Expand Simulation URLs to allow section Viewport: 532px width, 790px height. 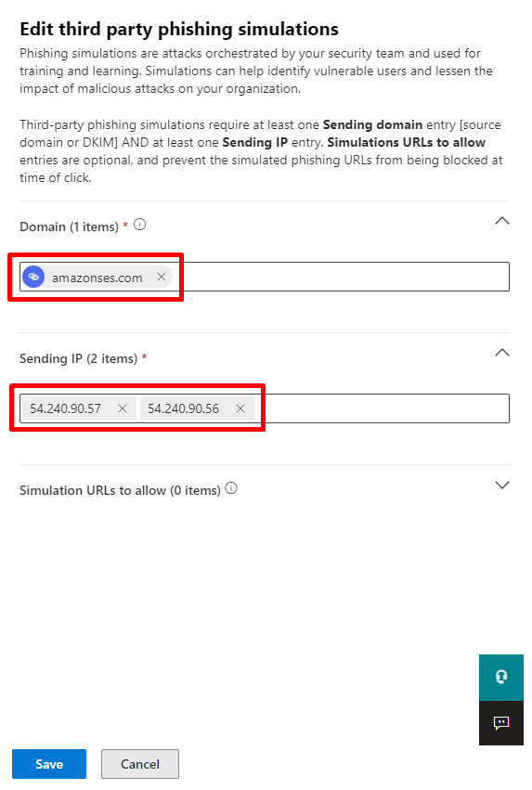coord(501,486)
